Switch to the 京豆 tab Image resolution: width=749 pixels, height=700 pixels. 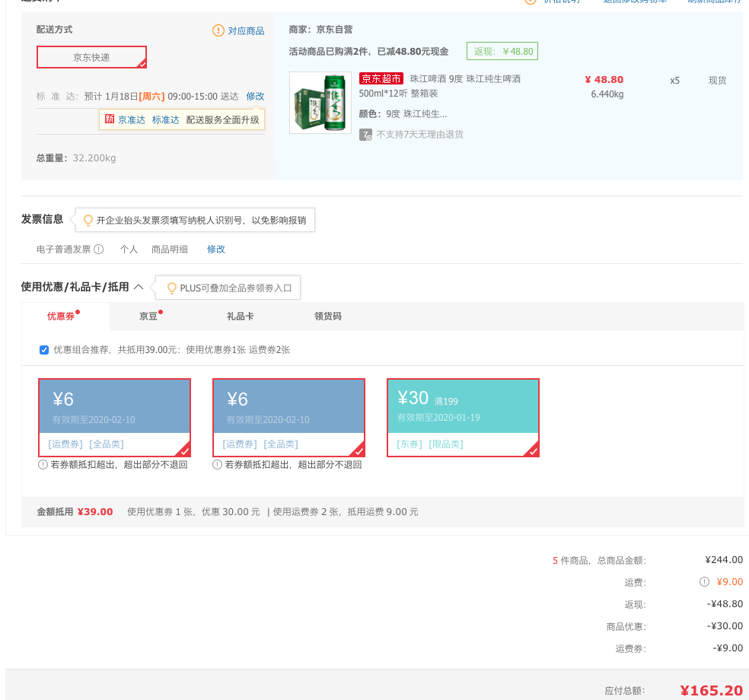(x=148, y=316)
